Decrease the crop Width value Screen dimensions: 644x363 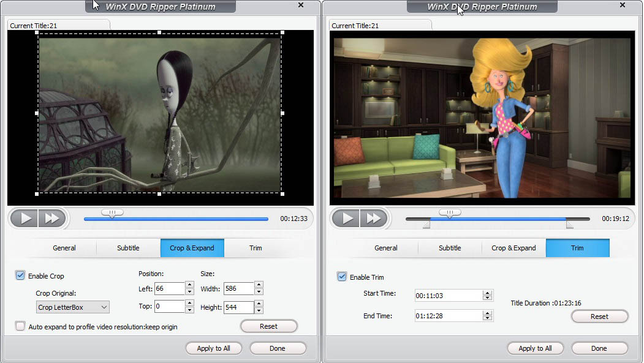(x=259, y=291)
